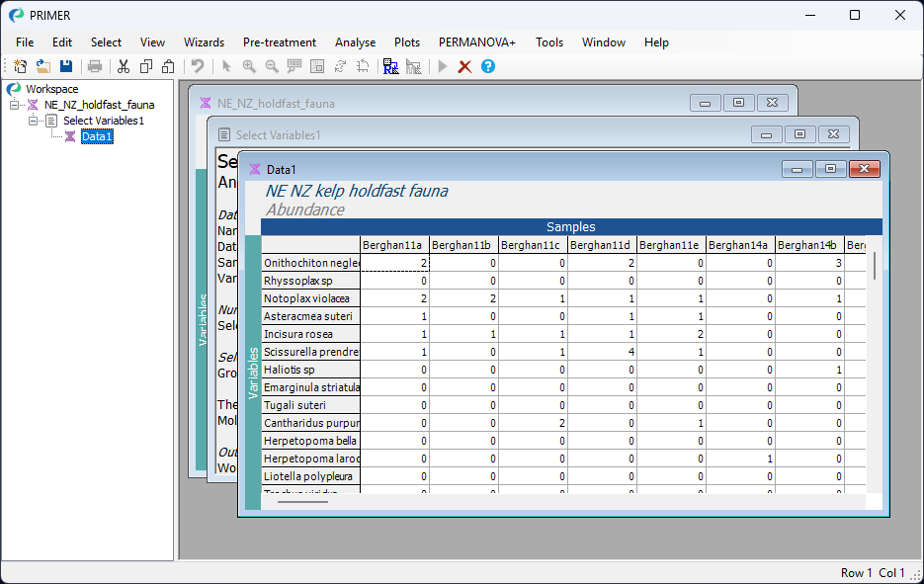Click the red X Stop Tasks icon
The width and height of the screenshot is (924, 584).
click(464, 66)
